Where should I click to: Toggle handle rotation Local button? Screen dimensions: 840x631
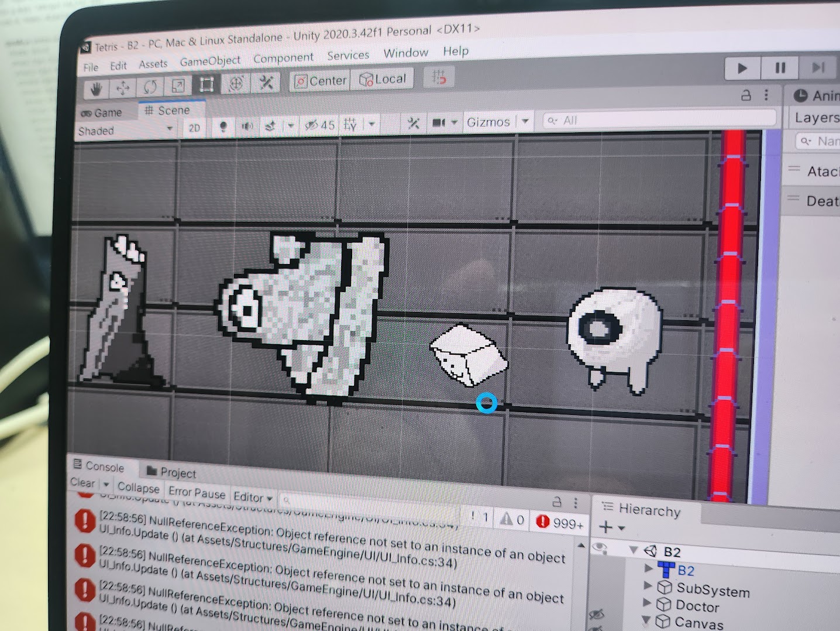(383, 79)
